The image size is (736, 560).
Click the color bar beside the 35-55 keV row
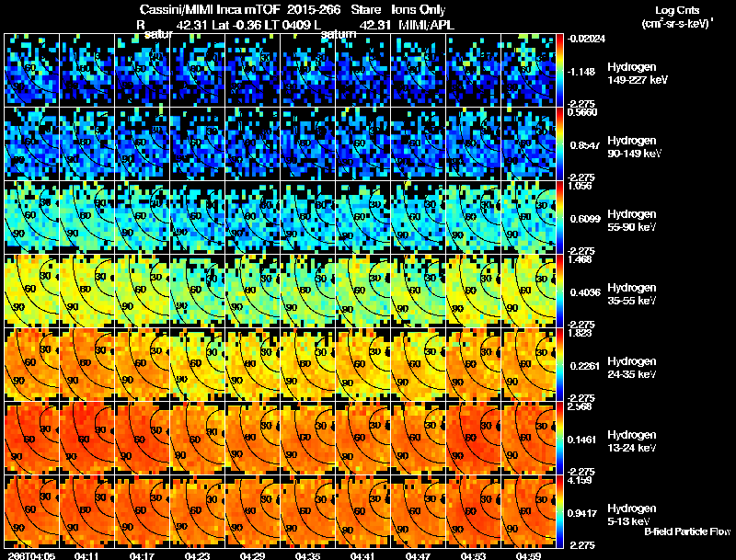[559, 291]
